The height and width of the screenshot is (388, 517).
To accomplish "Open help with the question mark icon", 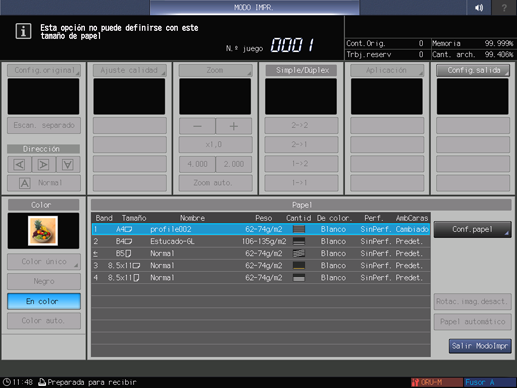I will point(504,7).
